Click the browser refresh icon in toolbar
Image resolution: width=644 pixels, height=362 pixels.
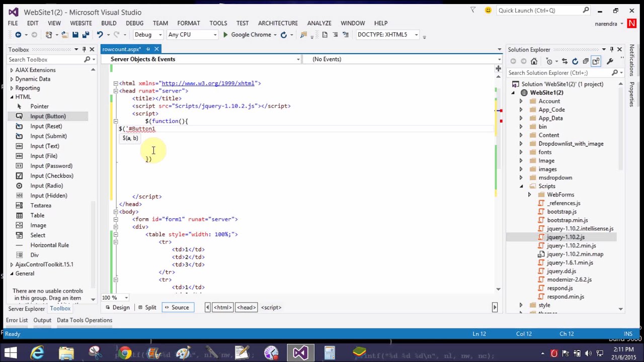284,35
